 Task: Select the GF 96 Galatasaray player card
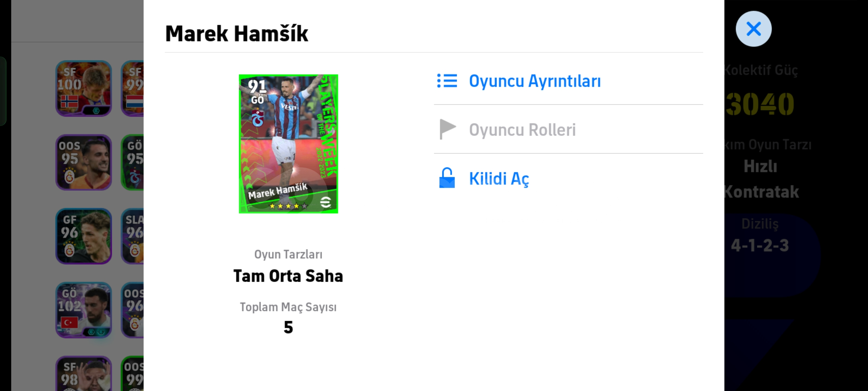84,236
